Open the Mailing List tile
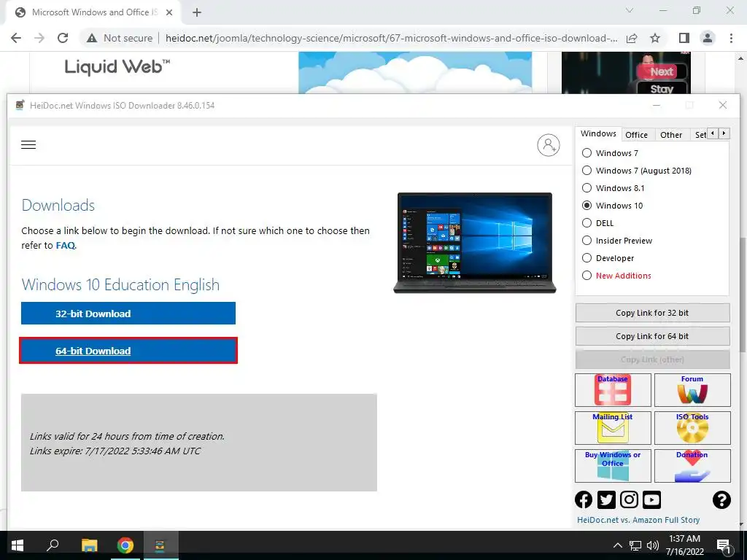The height and width of the screenshot is (560, 747). [613, 427]
